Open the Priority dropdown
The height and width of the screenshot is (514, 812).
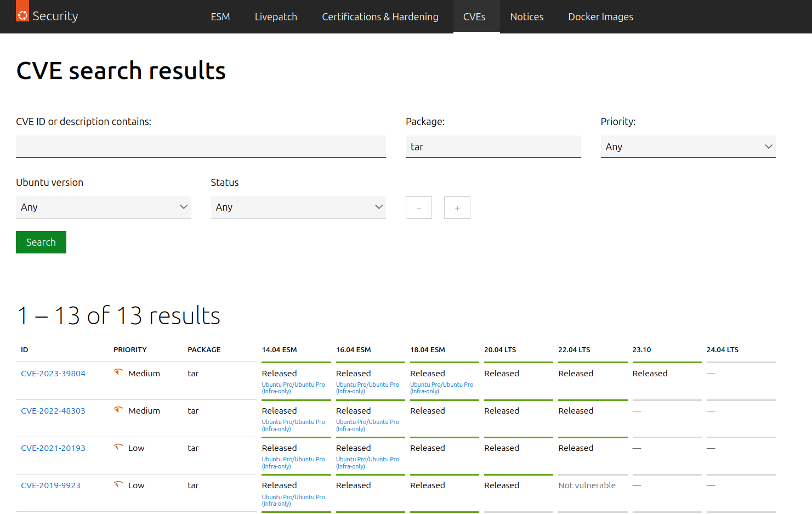(x=688, y=147)
